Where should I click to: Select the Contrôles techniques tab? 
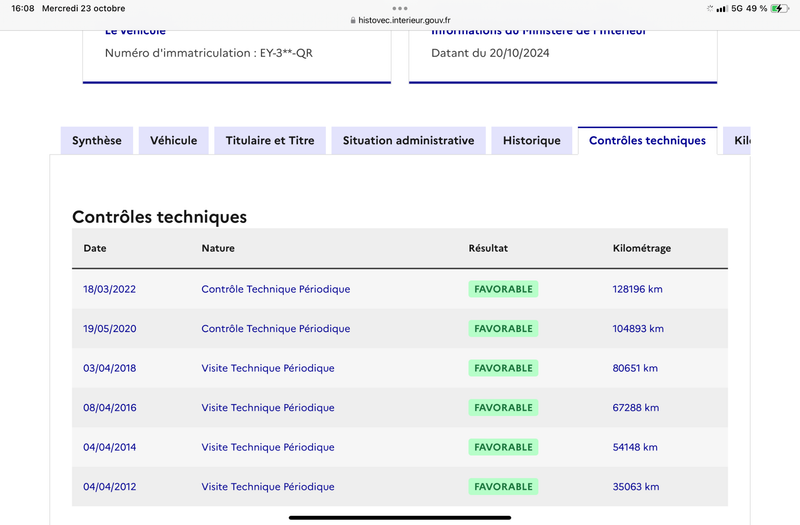coord(647,140)
